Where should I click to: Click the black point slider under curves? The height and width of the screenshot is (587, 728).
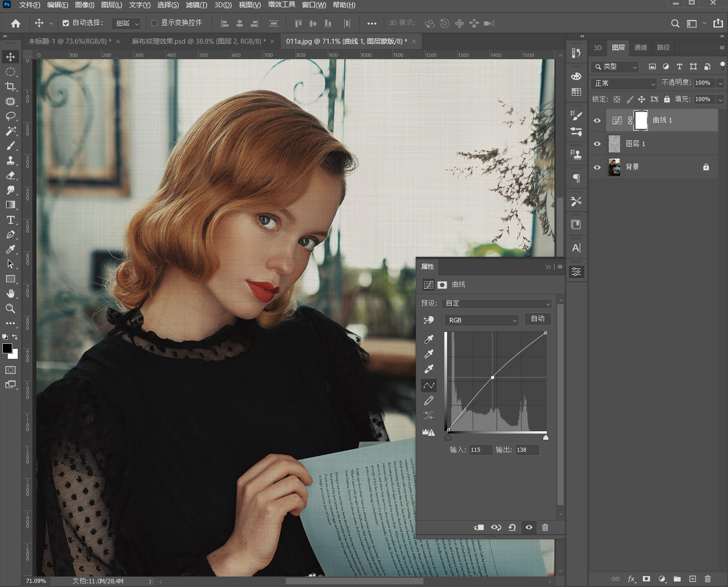(448, 438)
